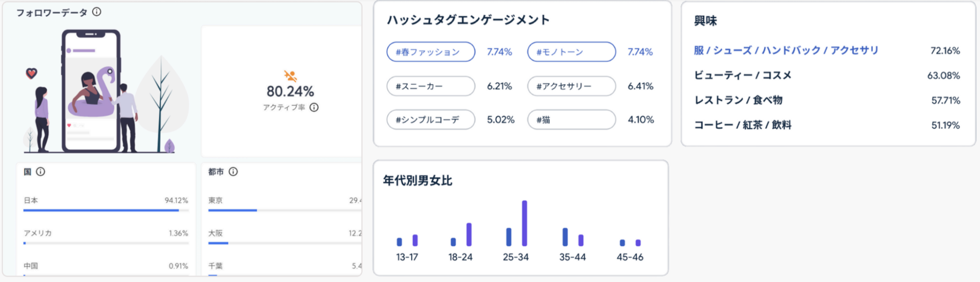Select the #モノトーン hashtag pill
This screenshot has width=980, height=282.
[x=571, y=52]
